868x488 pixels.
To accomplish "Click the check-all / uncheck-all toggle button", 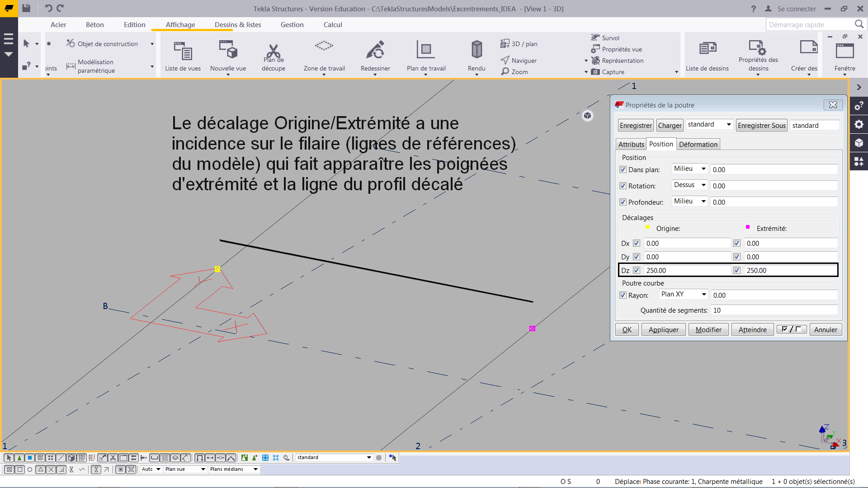I will (792, 329).
